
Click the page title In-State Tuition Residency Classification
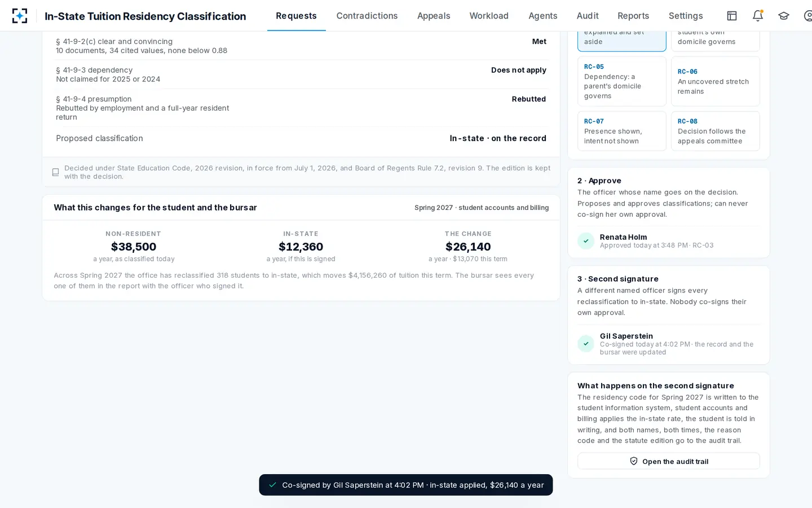(x=145, y=16)
